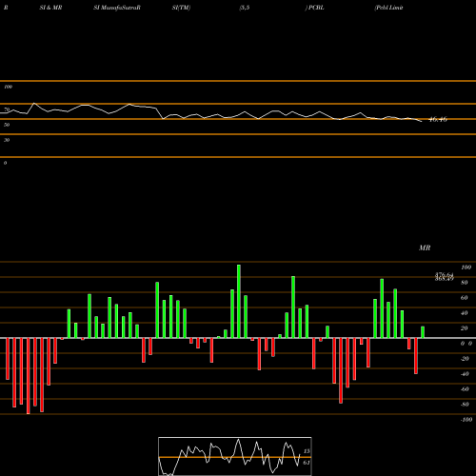This screenshot has height=476, width=476.
Task: Select the 'PCBL' ticker label at top
Action: pyautogui.click(x=316, y=8)
